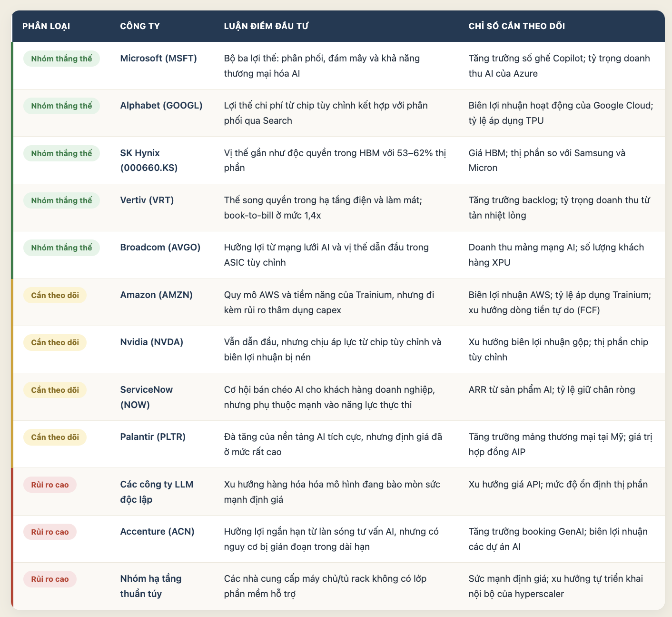
Task: Select Nhóm hạ tầng thuần túy cell
Action: pyautogui.click(x=151, y=586)
